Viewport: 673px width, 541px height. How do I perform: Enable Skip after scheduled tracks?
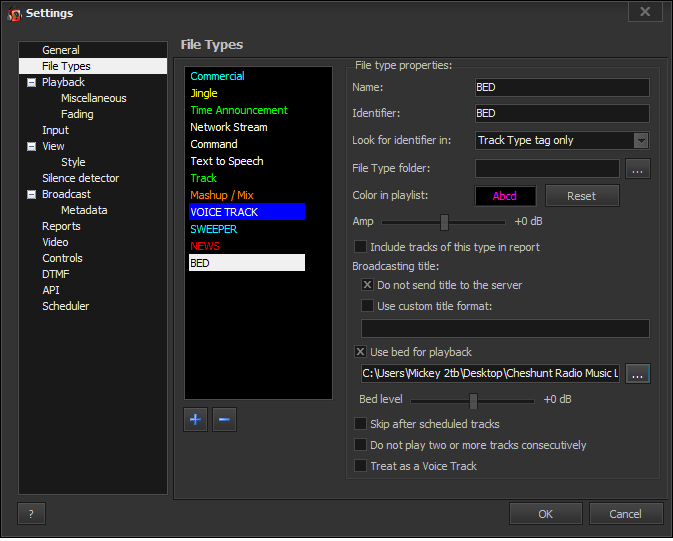(x=360, y=426)
